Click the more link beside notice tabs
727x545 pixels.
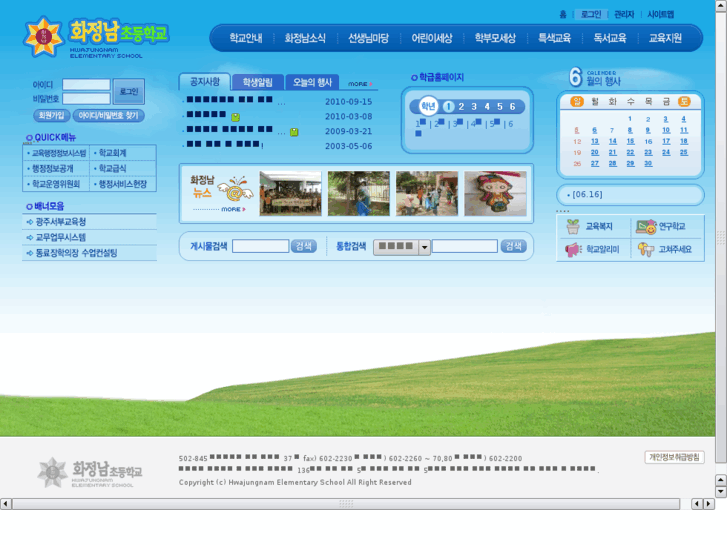coord(360,84)
